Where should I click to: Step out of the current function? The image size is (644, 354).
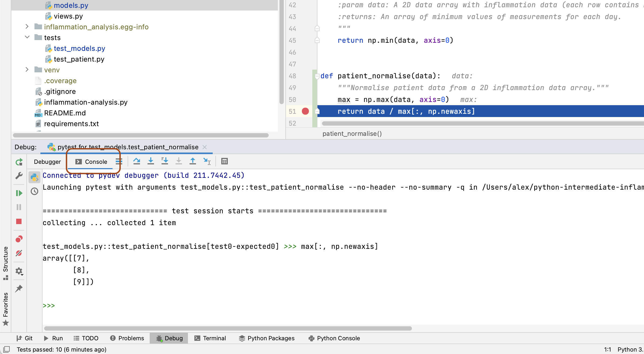coord(193,161)
